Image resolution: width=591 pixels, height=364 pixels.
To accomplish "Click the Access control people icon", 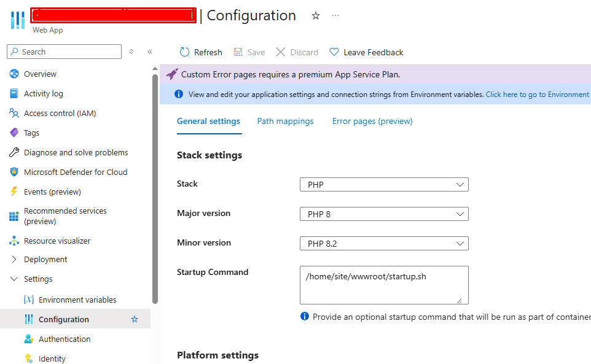I will [x=14, y=113].
